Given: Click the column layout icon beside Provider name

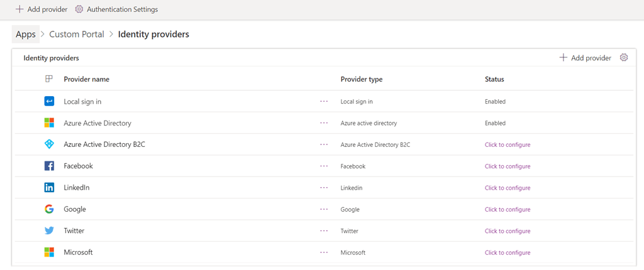Looking at the screenshot, I should tap(49, 79).
